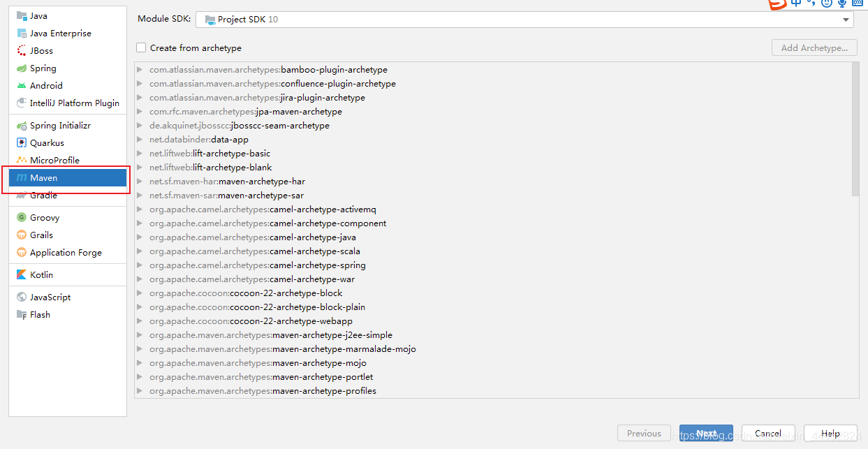The image size is (868, 449).
Task: Click the Gradle elephant icon
Action: 22,196
